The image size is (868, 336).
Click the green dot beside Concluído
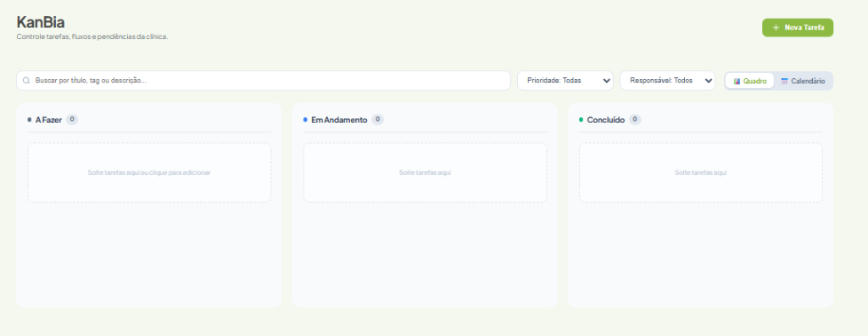coord(581,120)
